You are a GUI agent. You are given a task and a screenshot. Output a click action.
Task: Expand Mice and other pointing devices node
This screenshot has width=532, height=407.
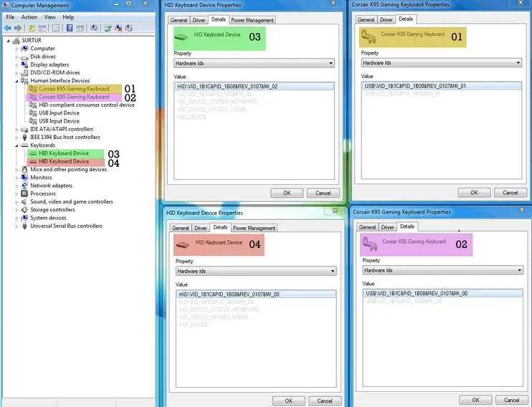pos(16,170)
